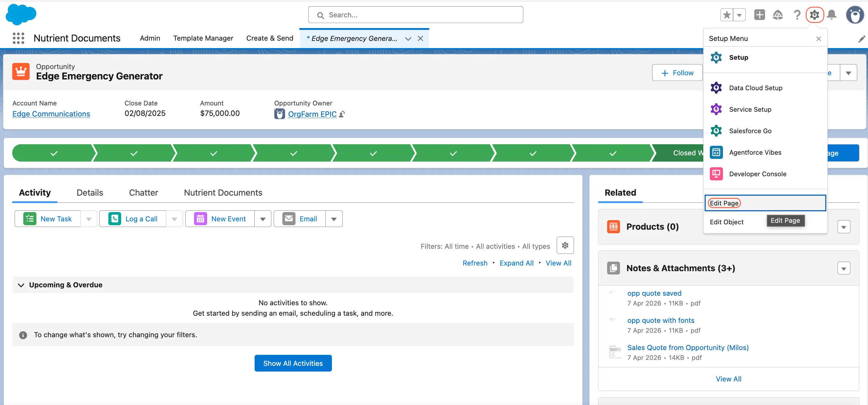868x405 pixels.
Task: Close the Setup Menu panel
Action: click(x=818, y=39)
